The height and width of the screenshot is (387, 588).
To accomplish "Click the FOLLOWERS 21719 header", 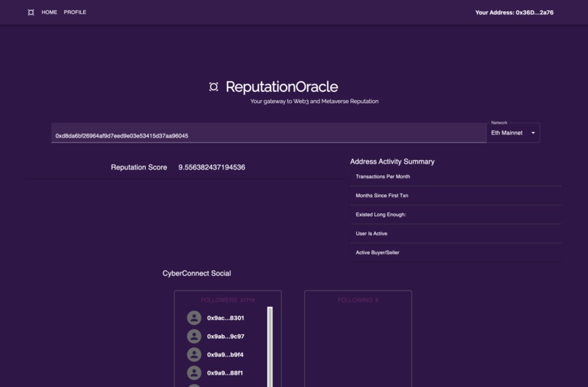I will pos(228,300).
